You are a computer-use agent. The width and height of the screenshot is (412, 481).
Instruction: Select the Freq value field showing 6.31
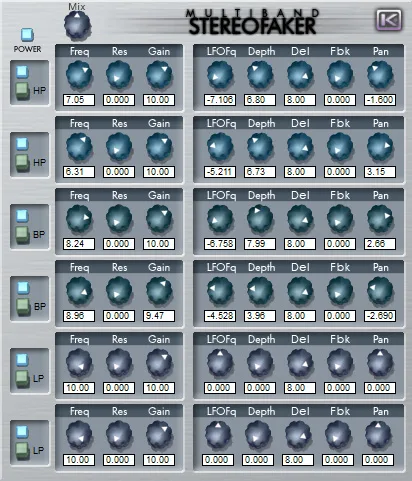[79, 172]
